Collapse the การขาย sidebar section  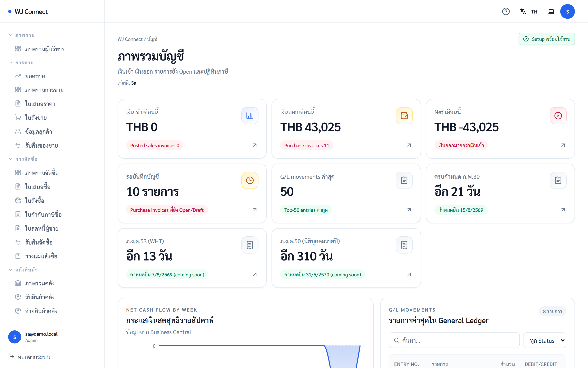click(x=21, y=63)
